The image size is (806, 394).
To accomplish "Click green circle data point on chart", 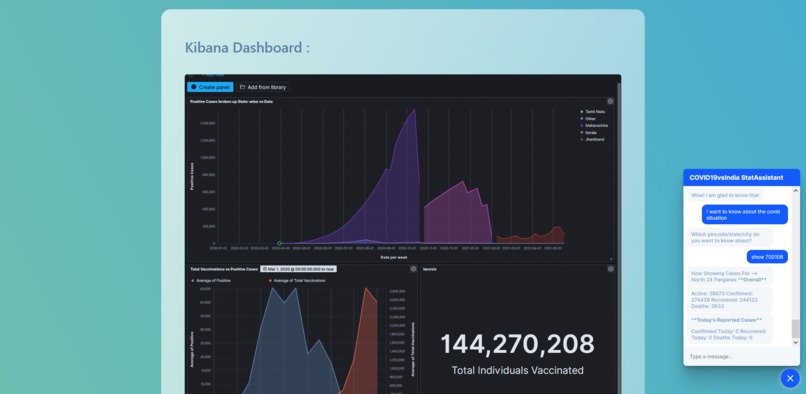I will tap(280, 243).
